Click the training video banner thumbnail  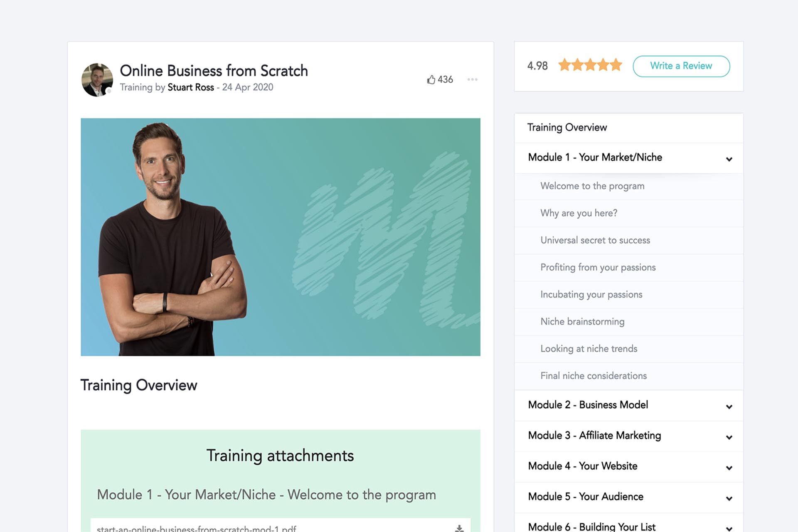coord(281,237)
